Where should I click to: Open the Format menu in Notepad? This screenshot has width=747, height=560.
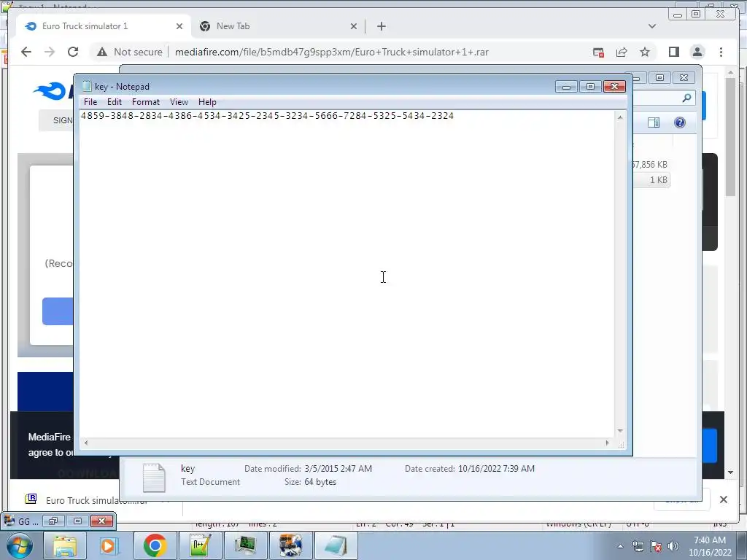tap(146, 102)
